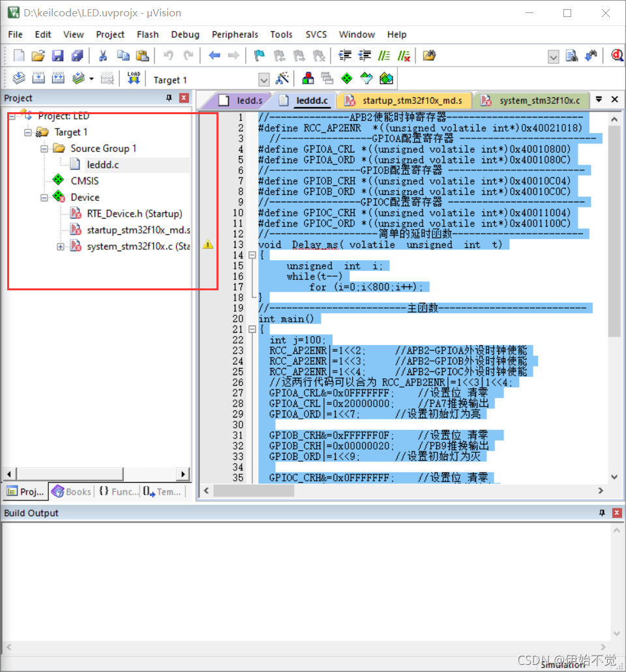Save all files with the Save All icon
Screen dimensions: 626x672
pos(77,55)
